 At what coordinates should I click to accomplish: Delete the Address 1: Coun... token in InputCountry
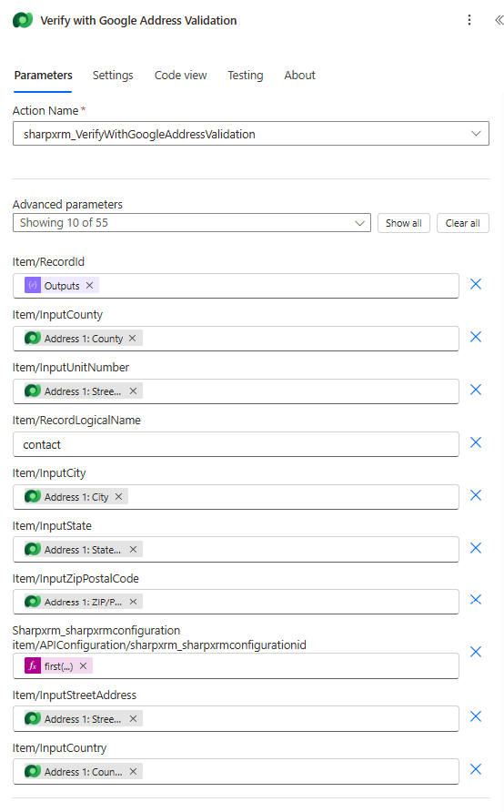133,772
